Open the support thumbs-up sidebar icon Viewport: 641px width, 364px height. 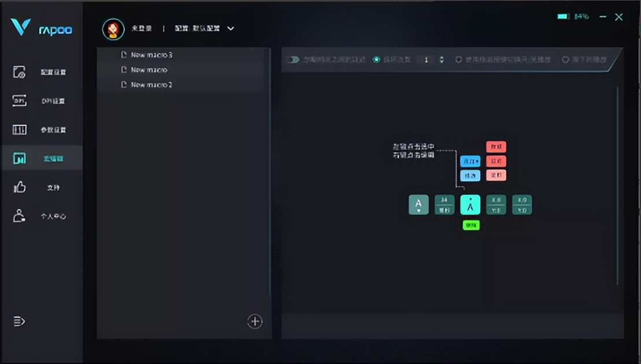tap(19, 187)
